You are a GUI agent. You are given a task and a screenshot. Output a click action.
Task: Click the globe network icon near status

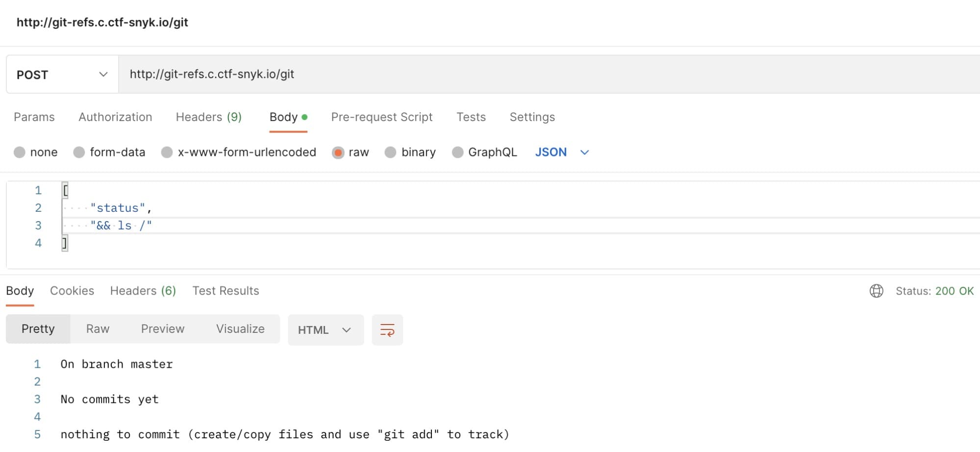tap(876, 291)
